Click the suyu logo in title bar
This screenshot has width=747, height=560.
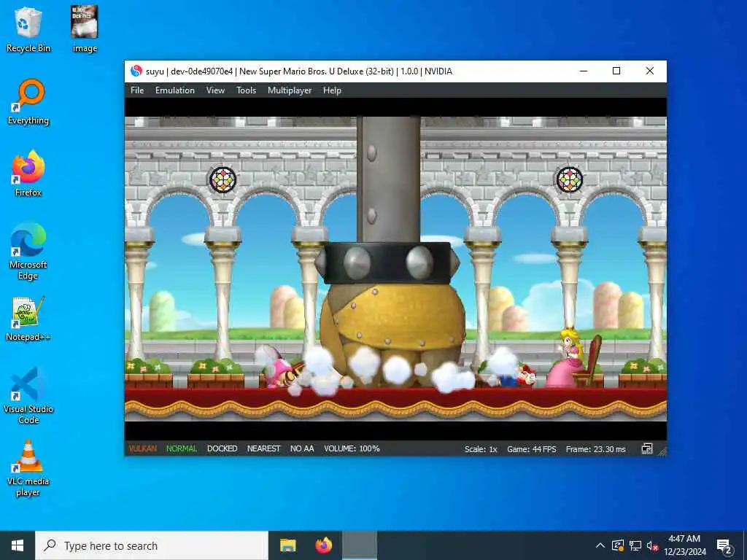click(x=136, y=71)
